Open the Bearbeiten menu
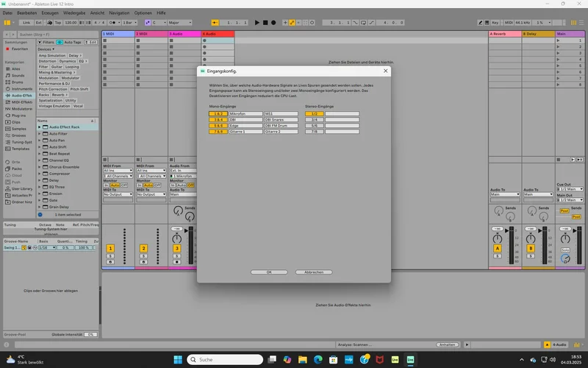The image size is (588, 368). click(x=27, y=13)
